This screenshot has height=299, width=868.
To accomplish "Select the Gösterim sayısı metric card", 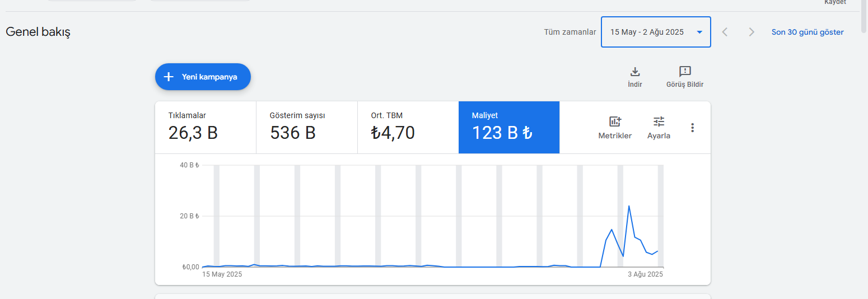I will [x=307, y=128].
